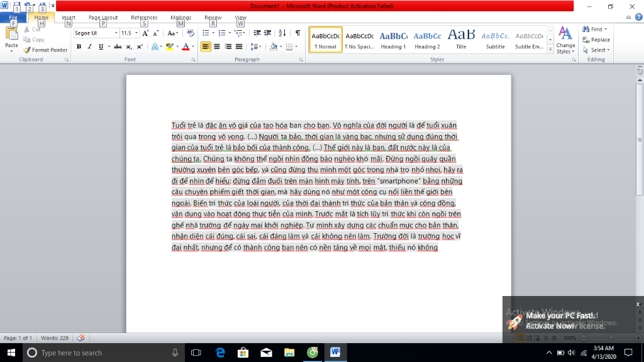Click Cut in Clipboard group
The height and width of the screenshot is (362, 644).
(x=32, y=29)
